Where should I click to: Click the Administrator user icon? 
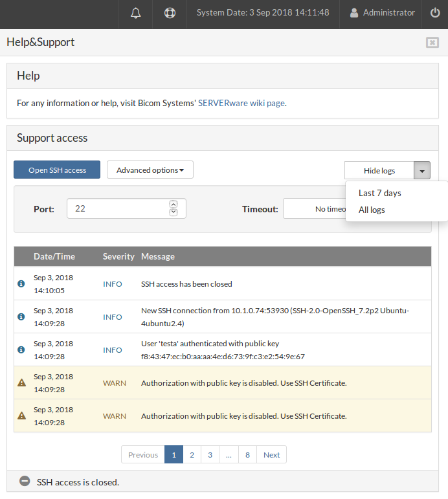pos(354,13)
